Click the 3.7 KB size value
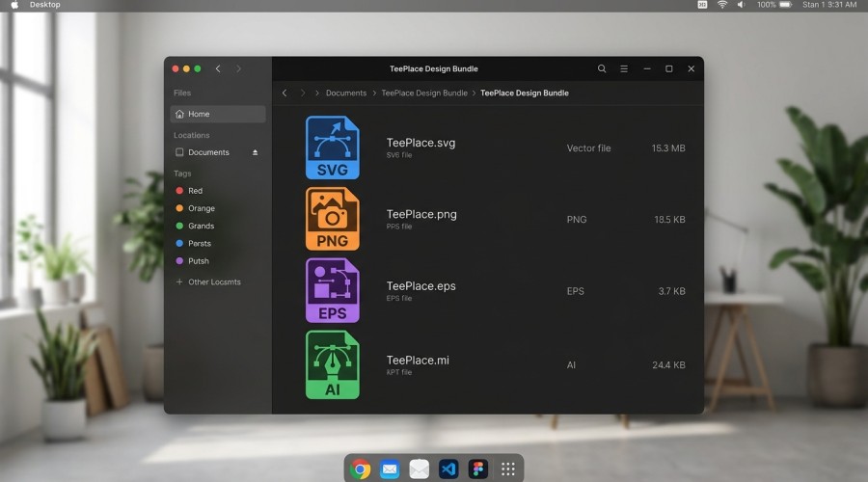 pos(671,291)
